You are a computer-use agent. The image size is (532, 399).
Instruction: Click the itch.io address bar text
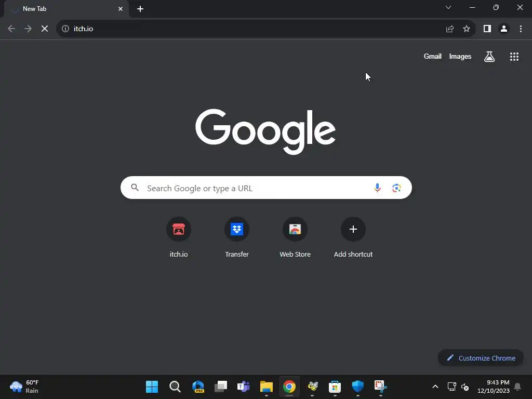click(x=84, y=29)
